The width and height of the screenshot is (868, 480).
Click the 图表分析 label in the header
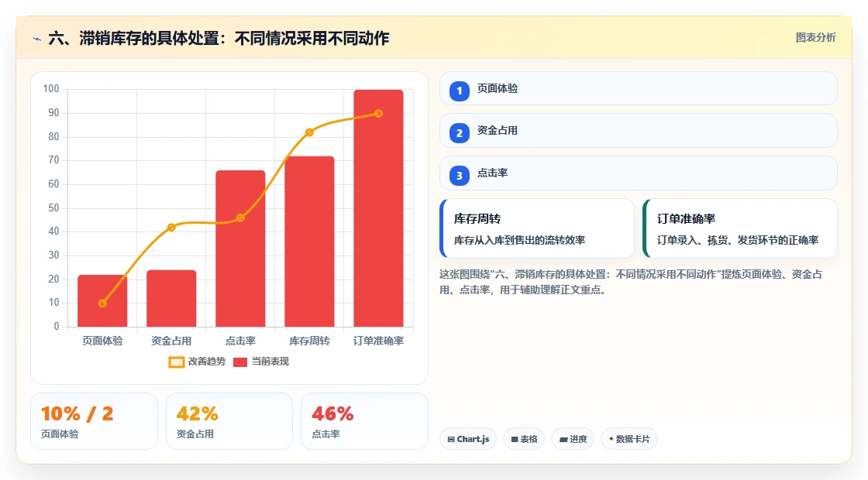[815, 38]
